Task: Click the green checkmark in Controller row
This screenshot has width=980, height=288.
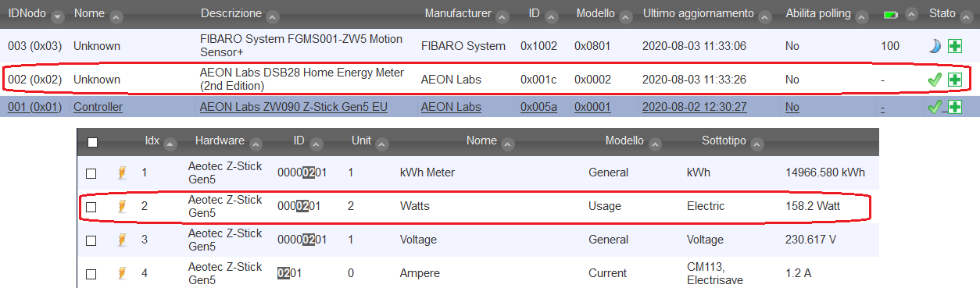Action: coord(935,107)
